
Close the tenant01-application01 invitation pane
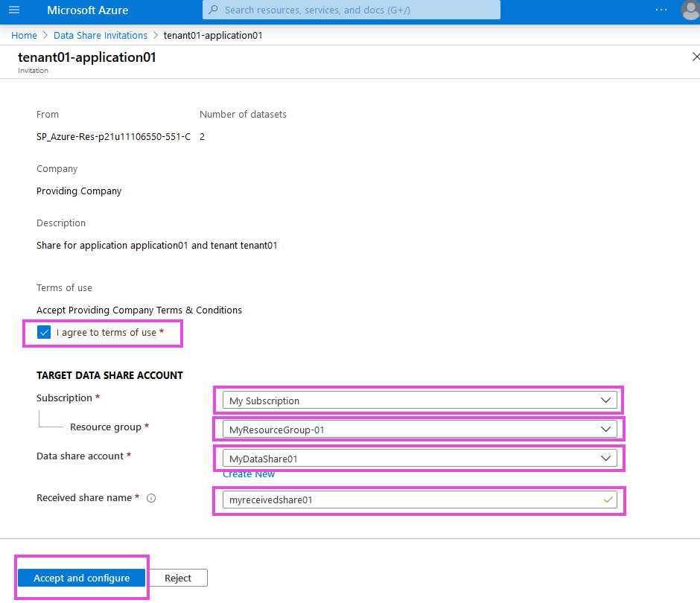point(696,57)
